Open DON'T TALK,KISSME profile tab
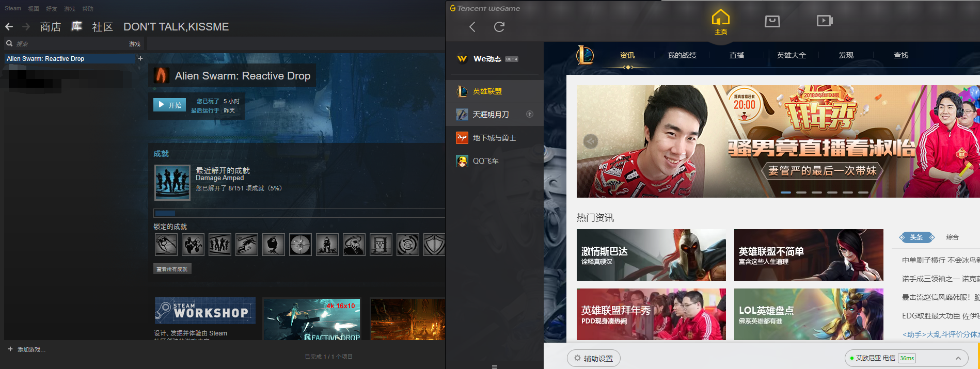 pyautogui.click(x=176, y=26)
